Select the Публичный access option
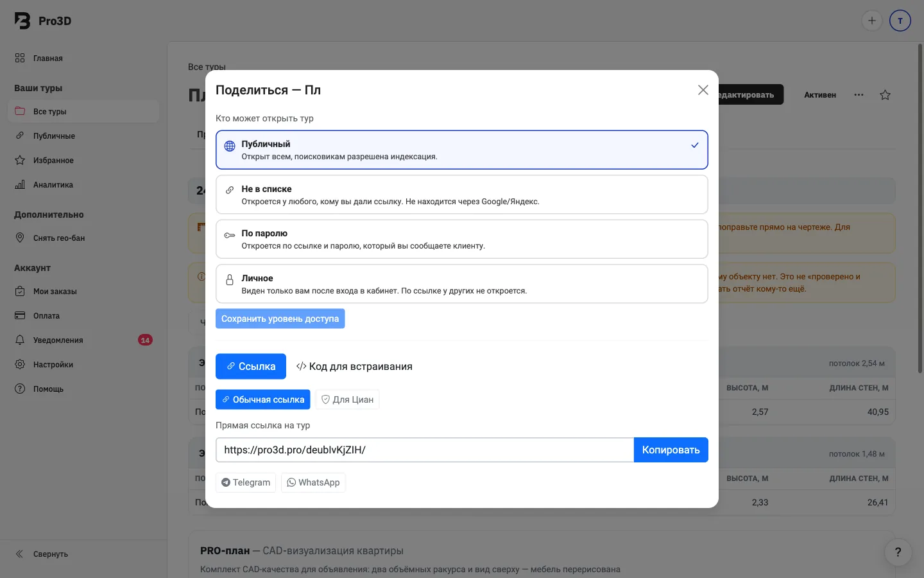Viewport: 924px width, 578px height. pos(462,150)
